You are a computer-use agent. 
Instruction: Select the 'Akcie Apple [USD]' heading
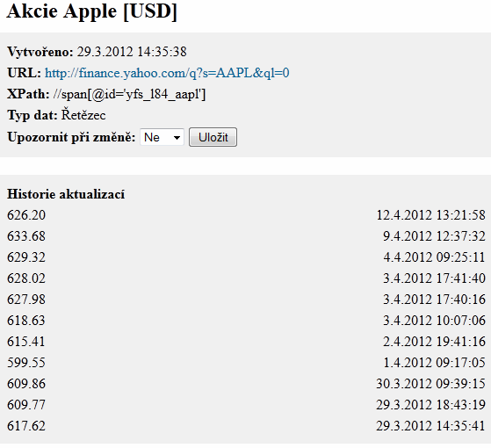click(91, 11)
